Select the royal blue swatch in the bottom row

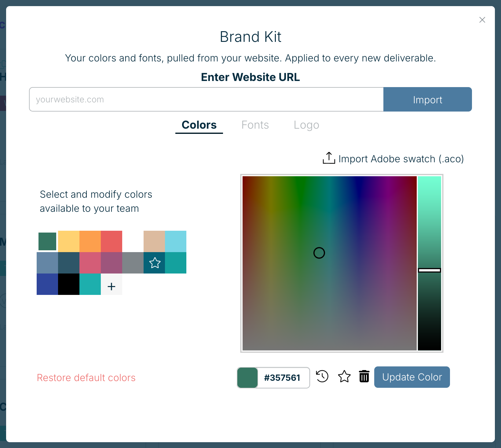click(47, 284)
